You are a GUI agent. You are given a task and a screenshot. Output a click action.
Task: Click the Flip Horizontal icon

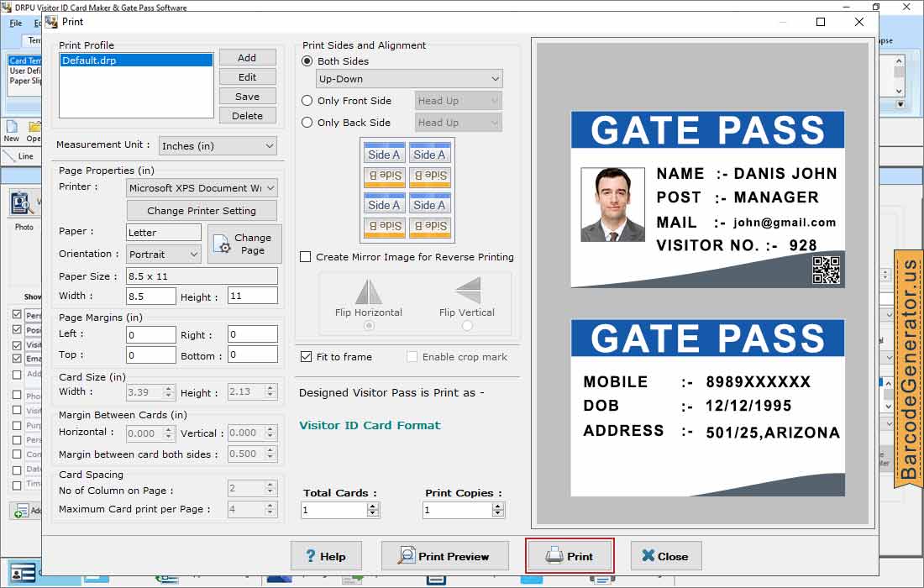pyautogui.click(x=369, y=291)
